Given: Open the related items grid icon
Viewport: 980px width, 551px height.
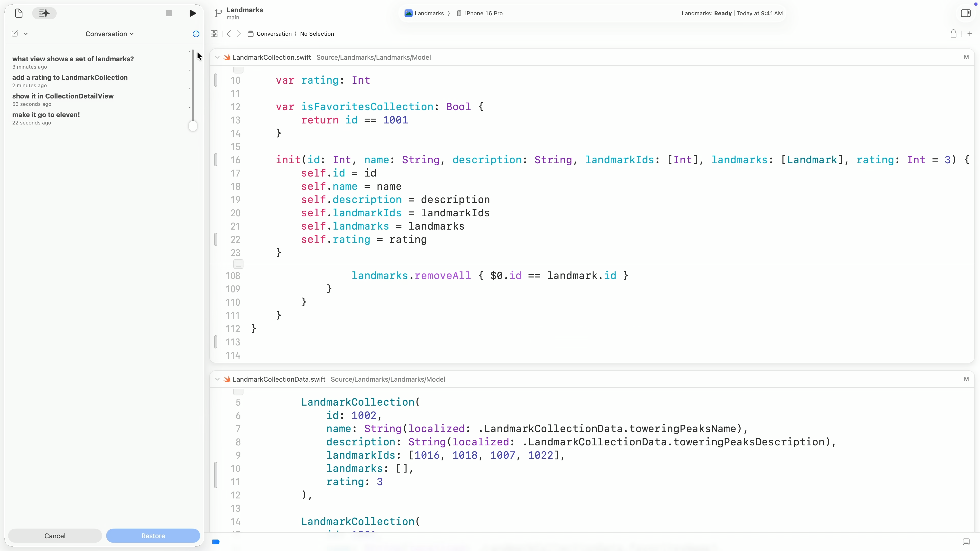Looking at the screenshot, I should click(214, 34).
